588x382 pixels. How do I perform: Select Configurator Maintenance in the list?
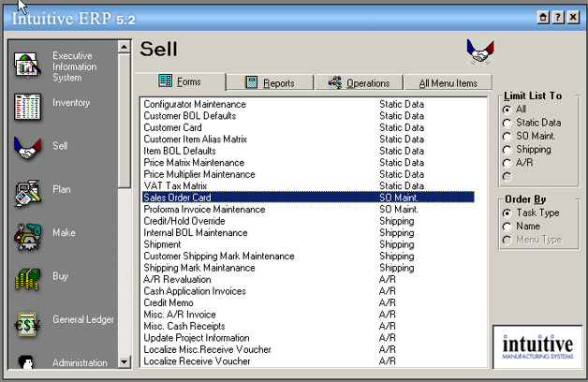click(308, 104)
